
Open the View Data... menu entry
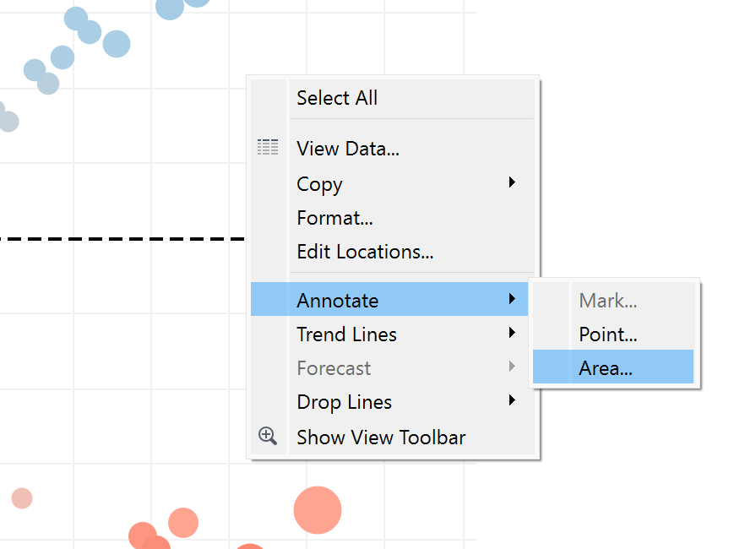click(348, 149)
